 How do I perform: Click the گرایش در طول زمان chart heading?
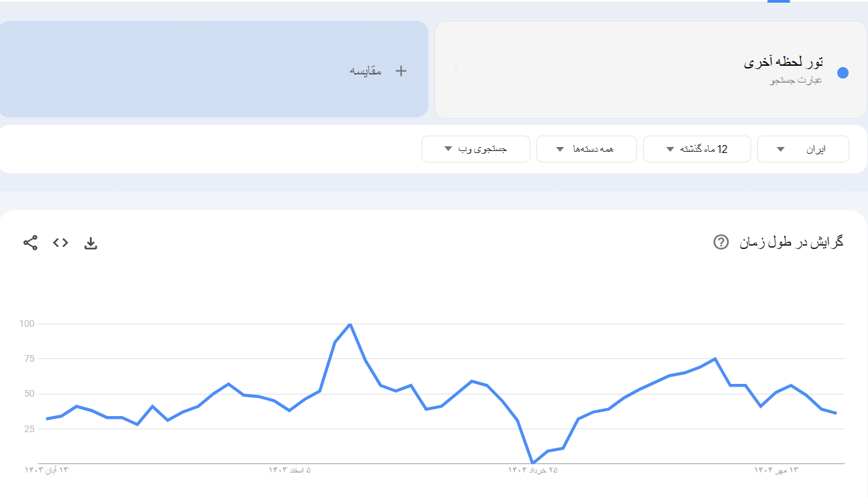[791, 243]
